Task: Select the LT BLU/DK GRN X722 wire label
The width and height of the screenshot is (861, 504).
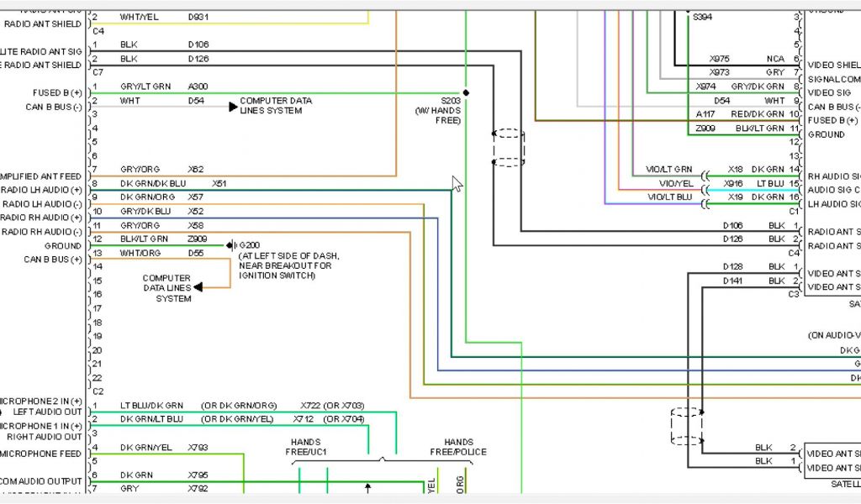Action: (151, 405)
